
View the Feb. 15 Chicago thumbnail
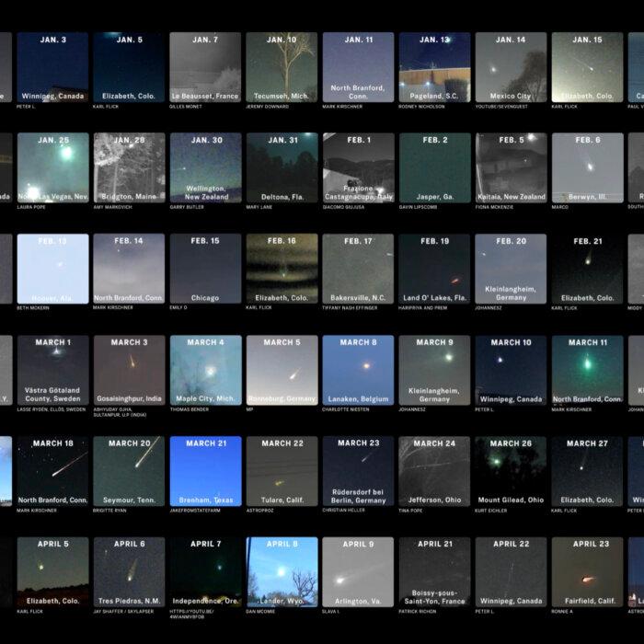point(205,269)
